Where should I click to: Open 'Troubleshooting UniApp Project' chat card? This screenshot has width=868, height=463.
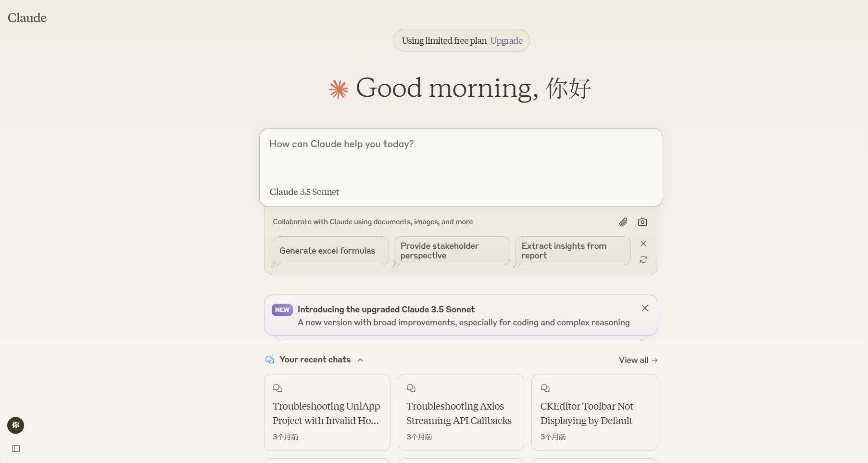[327, 412]
